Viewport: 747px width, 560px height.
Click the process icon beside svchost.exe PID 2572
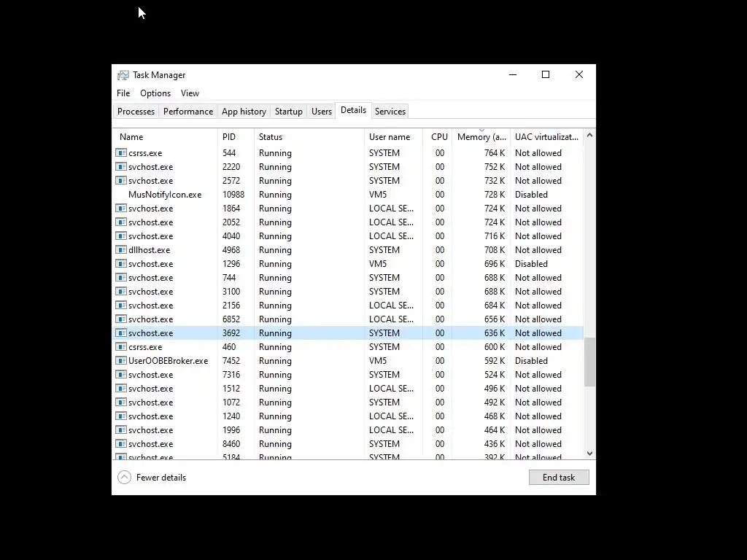[121, 181]
